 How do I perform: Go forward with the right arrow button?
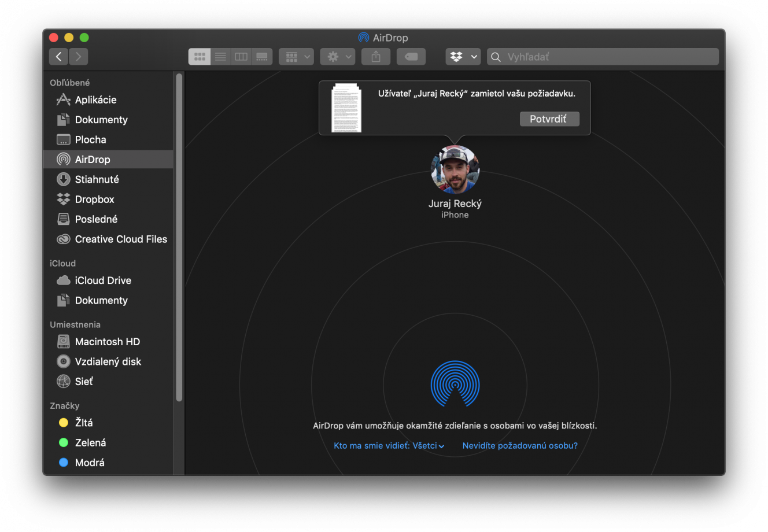(78, 57)
